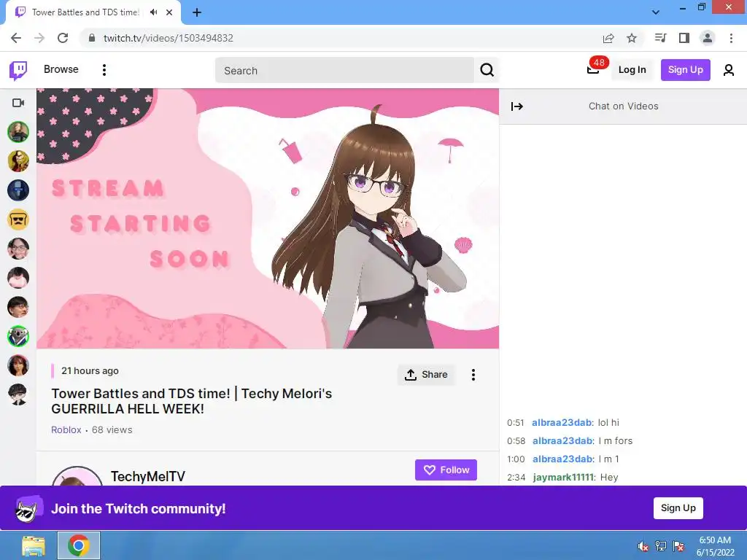Open the user profile menu icon
Screen dimensions: 747x560
pos(729,70)
